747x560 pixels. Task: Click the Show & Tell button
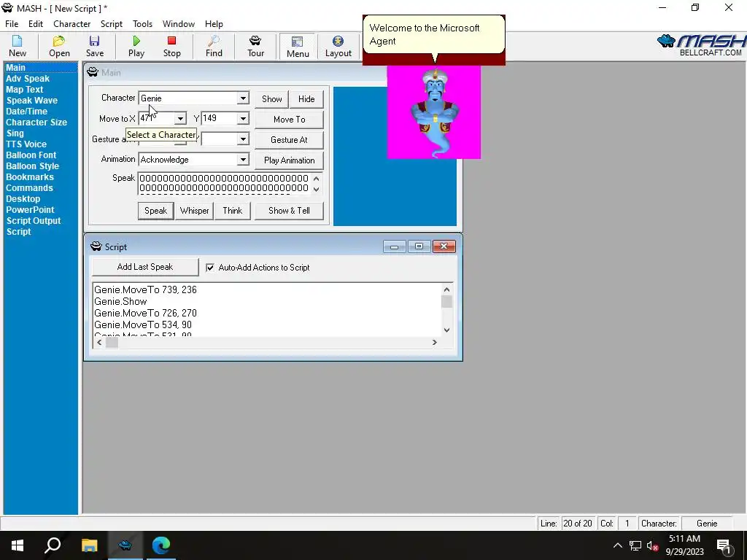point(289,211)
